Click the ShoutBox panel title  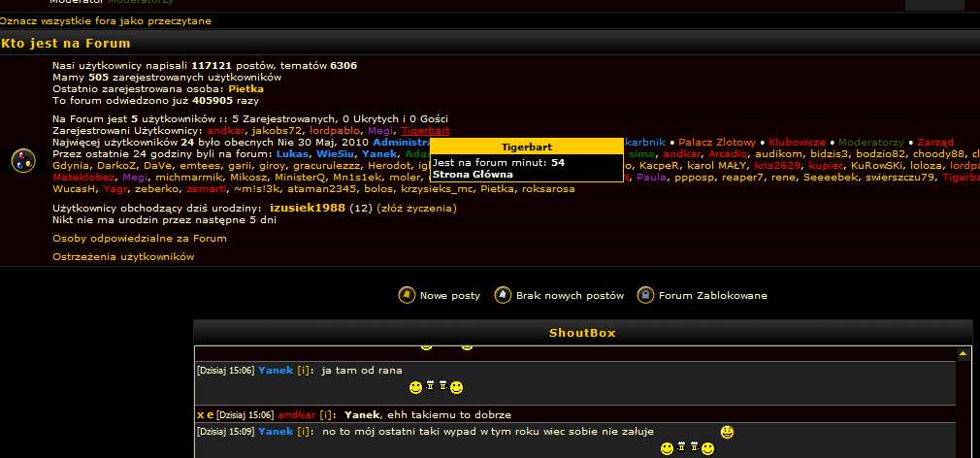(x=582, y=333)
